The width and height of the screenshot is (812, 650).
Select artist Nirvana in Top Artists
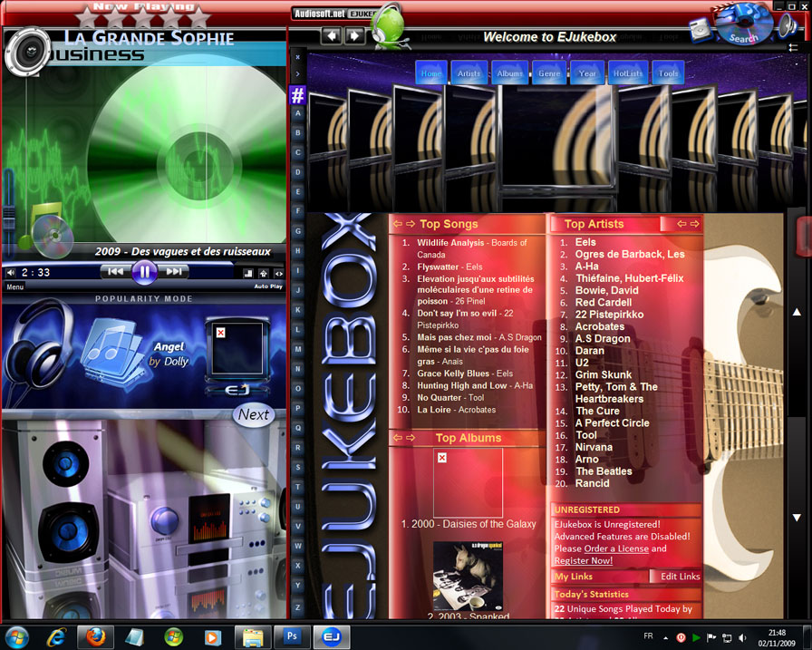(594, 447)
